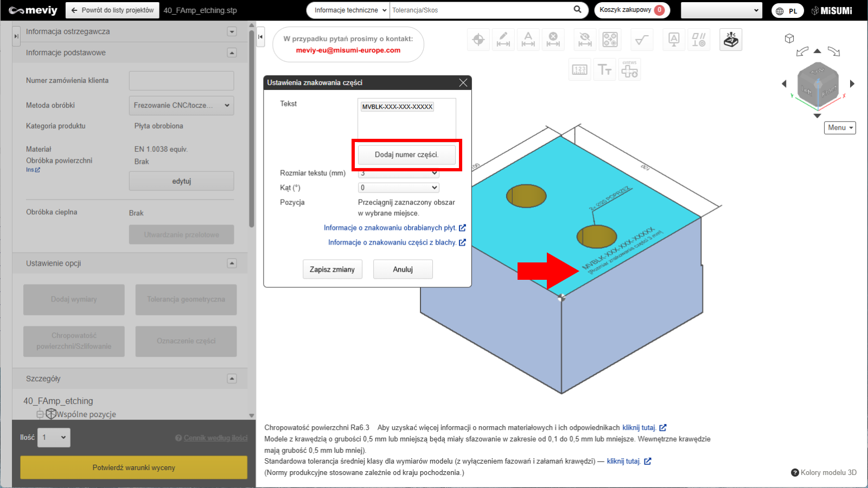Open the Rozmiar tekstu (mm) dropdown
The width and height of the screenshot is (868, 488).
[x=399, y=174]
